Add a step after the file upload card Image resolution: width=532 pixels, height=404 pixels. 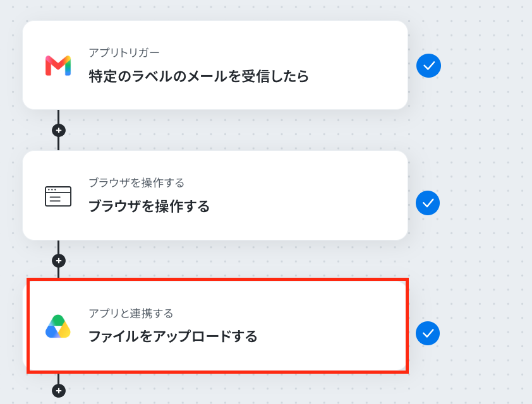[59, 391]
